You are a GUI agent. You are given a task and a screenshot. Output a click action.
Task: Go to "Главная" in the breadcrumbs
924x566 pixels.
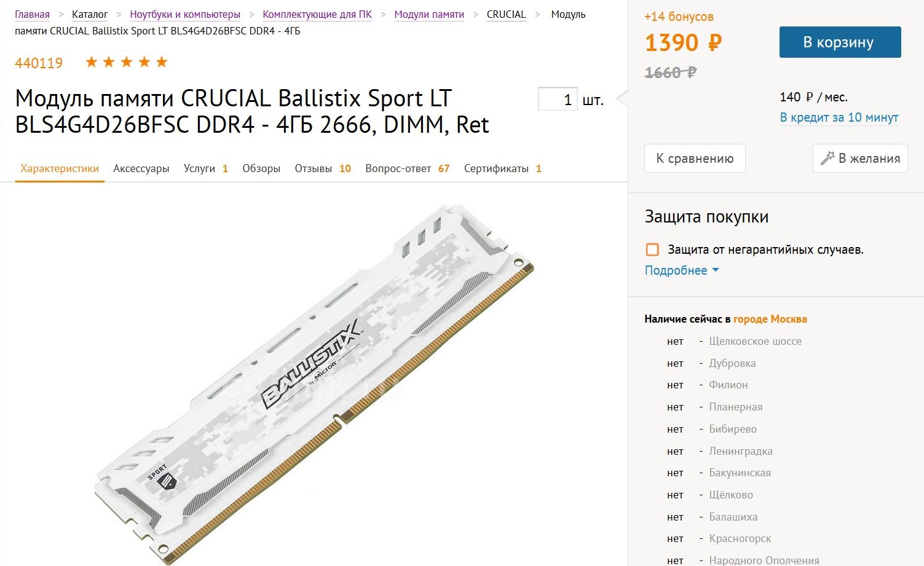(32, 14)
